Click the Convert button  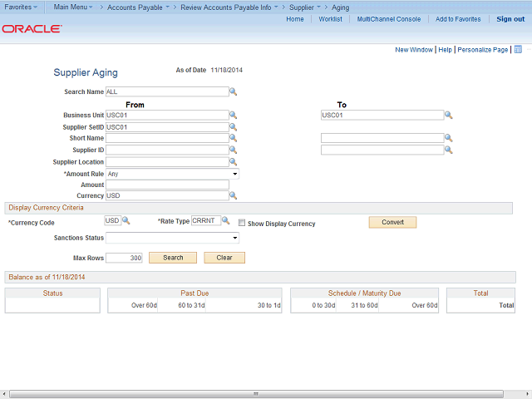(x=392, y=222)
